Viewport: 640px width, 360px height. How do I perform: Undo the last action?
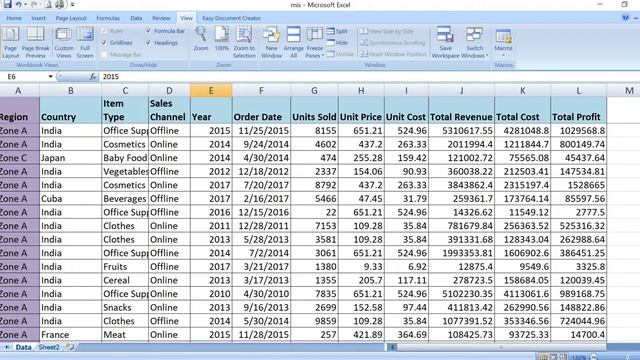19,4
